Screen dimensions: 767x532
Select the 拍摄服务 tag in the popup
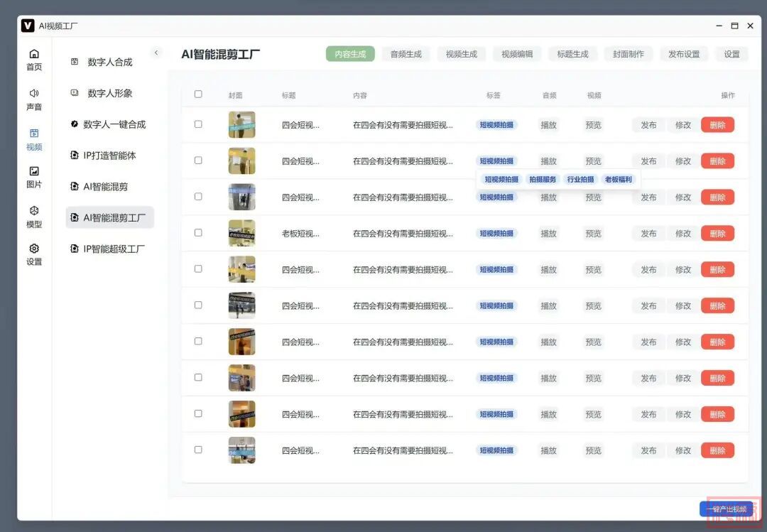[x=543, y=180]
